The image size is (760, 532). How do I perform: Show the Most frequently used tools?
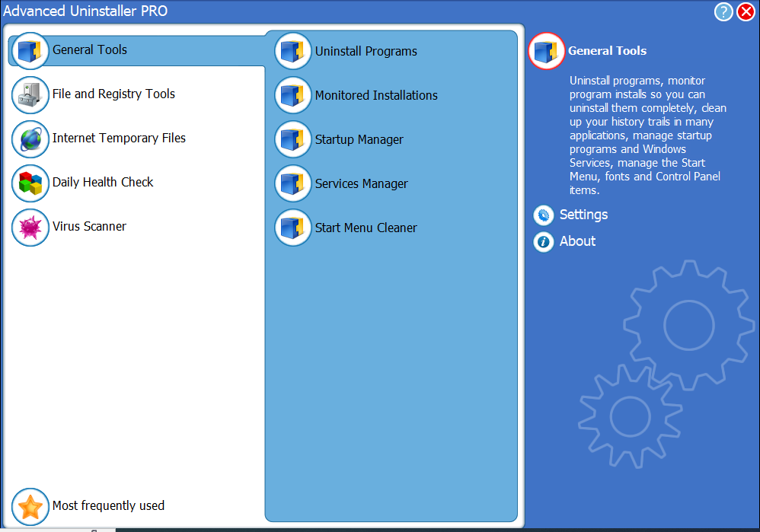coord(108,506)
